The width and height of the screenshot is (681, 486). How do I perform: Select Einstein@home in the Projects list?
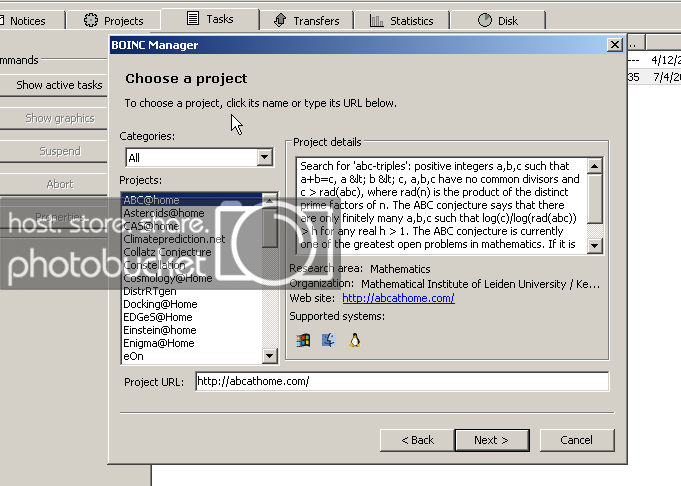(159, 330)
